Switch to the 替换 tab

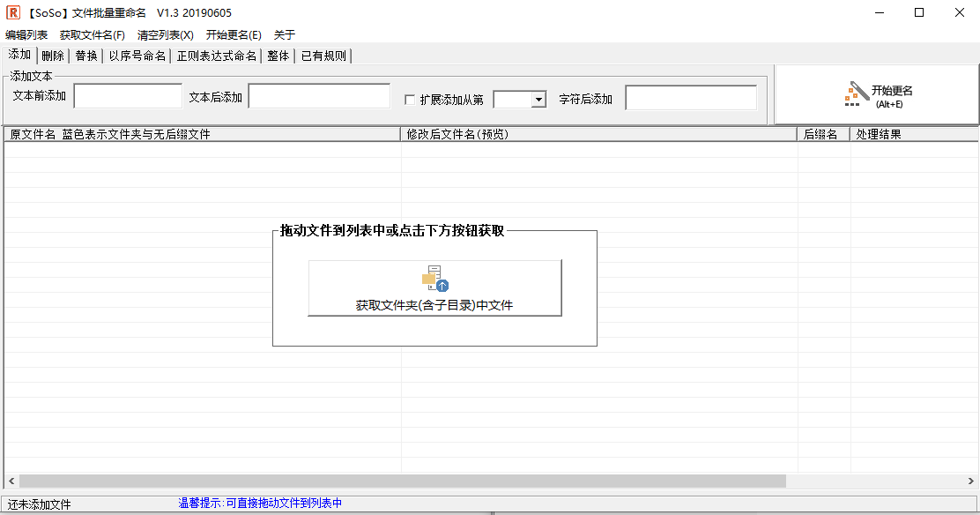[x=85, y=55]
